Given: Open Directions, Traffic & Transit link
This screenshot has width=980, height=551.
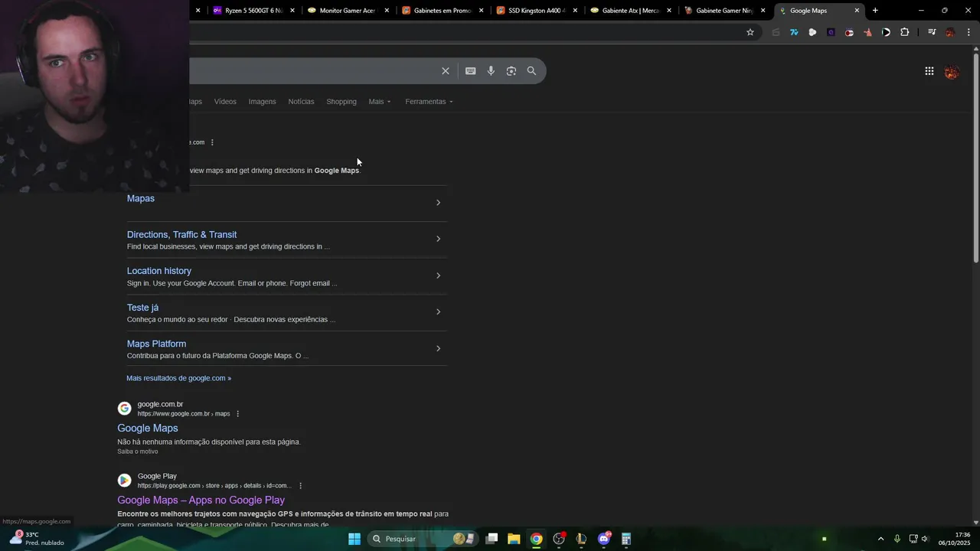Looking at the screenshot, I should [x=181, y=234].
